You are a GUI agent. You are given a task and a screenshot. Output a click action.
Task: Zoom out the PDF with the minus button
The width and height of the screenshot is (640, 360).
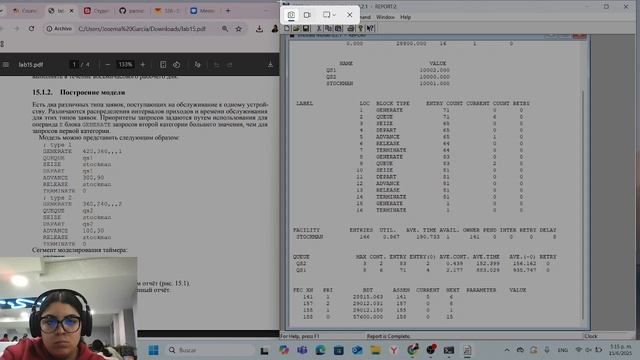[108, 64]
